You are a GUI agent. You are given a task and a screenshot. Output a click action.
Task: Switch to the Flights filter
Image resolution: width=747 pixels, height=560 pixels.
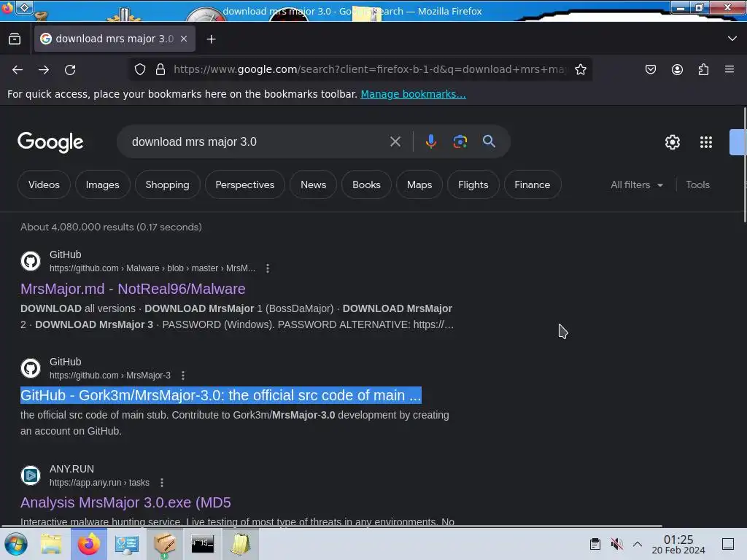click(x=473, y=184)
